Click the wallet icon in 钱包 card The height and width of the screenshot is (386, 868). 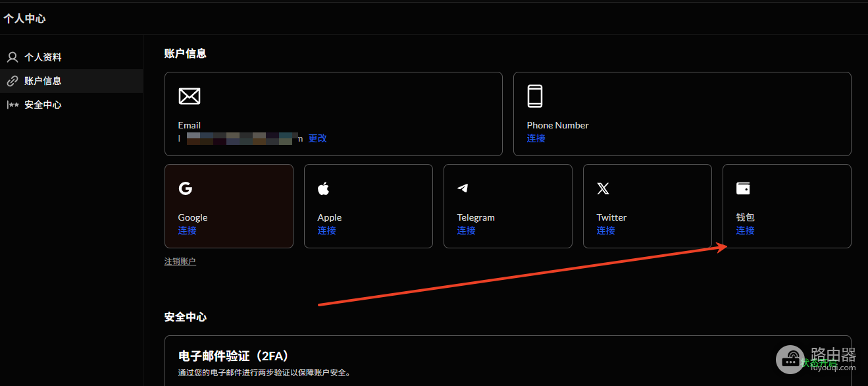[x=743, y=189]
